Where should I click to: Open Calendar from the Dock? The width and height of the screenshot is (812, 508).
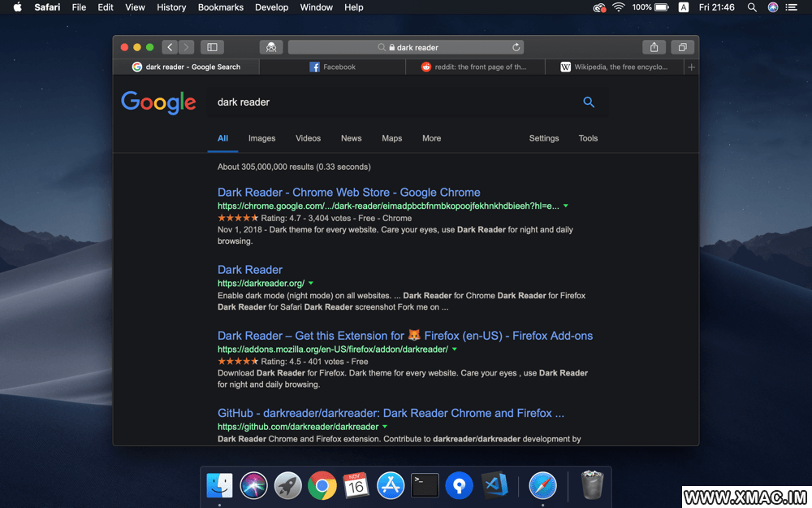tap(356, 486)
